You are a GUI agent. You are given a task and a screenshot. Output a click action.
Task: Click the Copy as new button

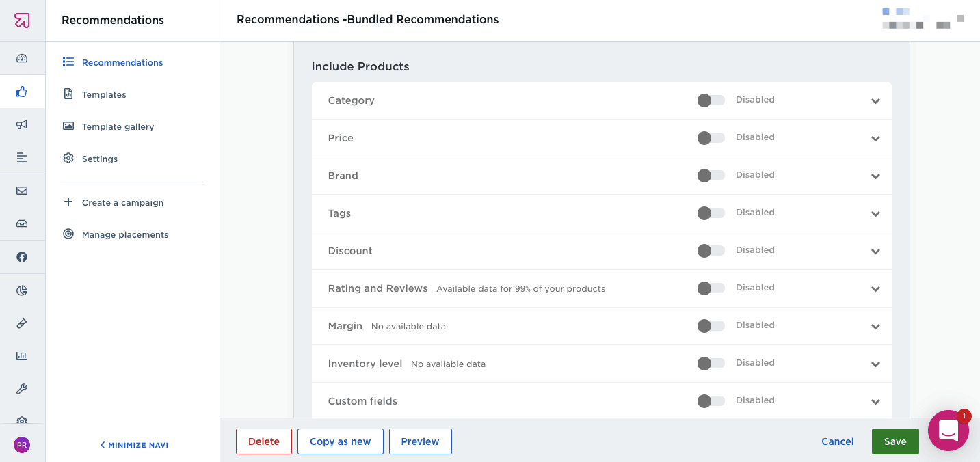pos(340,441)
